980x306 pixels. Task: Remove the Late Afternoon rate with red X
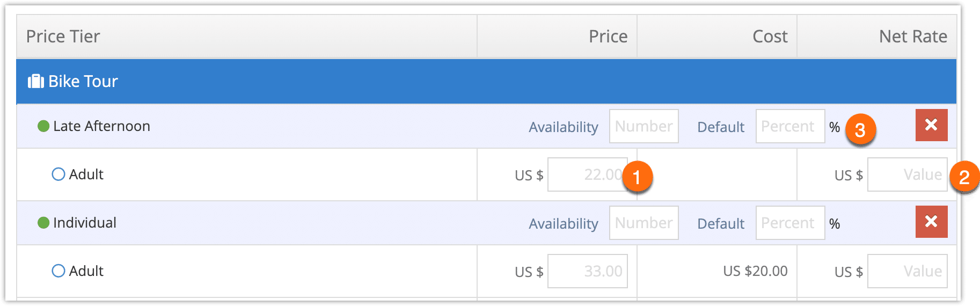click(x=931, y=125)
